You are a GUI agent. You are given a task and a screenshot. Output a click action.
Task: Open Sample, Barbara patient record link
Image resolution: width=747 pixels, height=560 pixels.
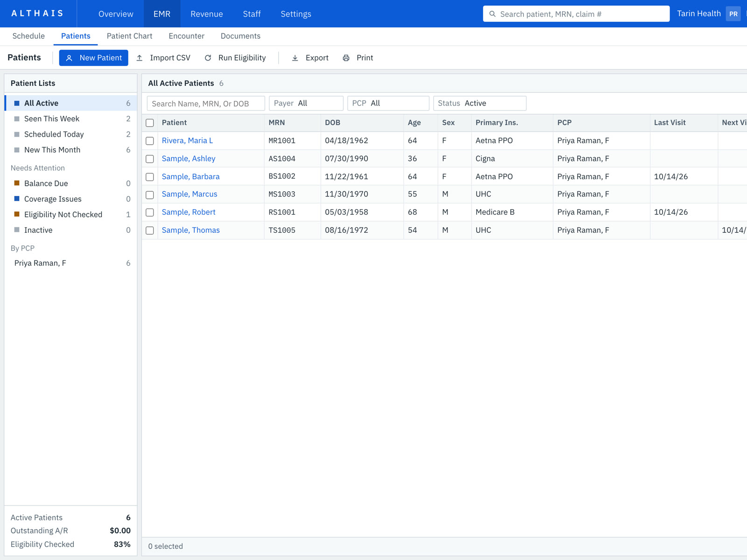190,176
